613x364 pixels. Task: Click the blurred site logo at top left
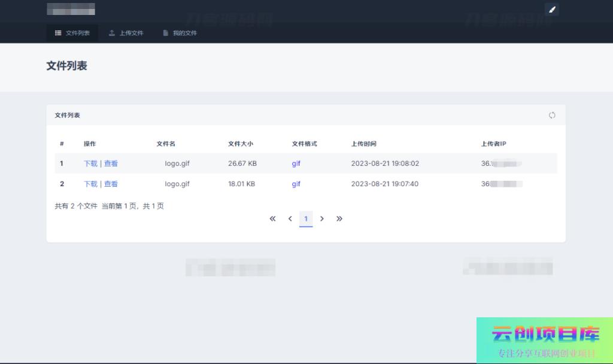click(x=71, y=10)
